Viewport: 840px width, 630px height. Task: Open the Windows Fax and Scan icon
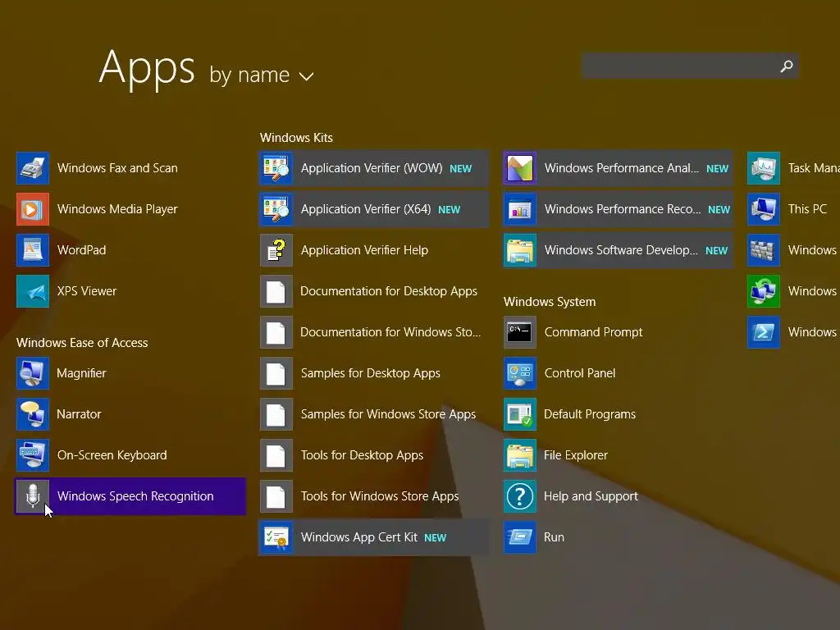pyautogui.click(x=33, y=168)
